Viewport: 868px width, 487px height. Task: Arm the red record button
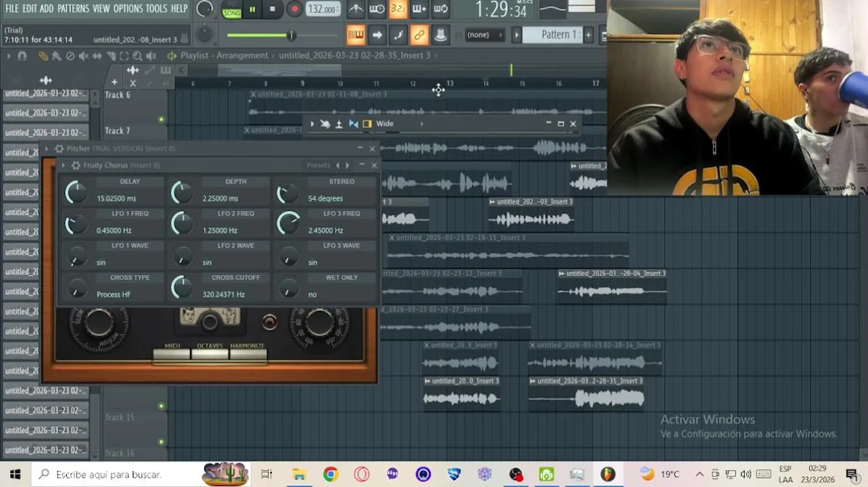(294, 9)
